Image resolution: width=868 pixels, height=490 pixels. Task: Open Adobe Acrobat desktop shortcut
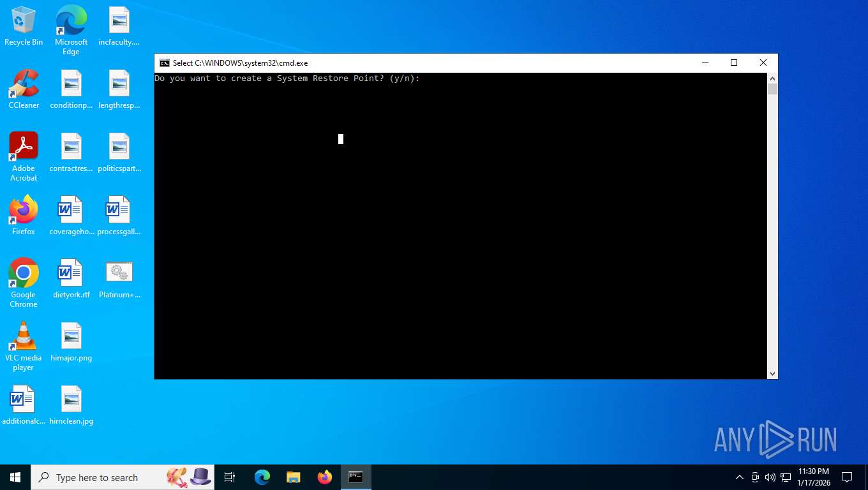click(24, 156)
